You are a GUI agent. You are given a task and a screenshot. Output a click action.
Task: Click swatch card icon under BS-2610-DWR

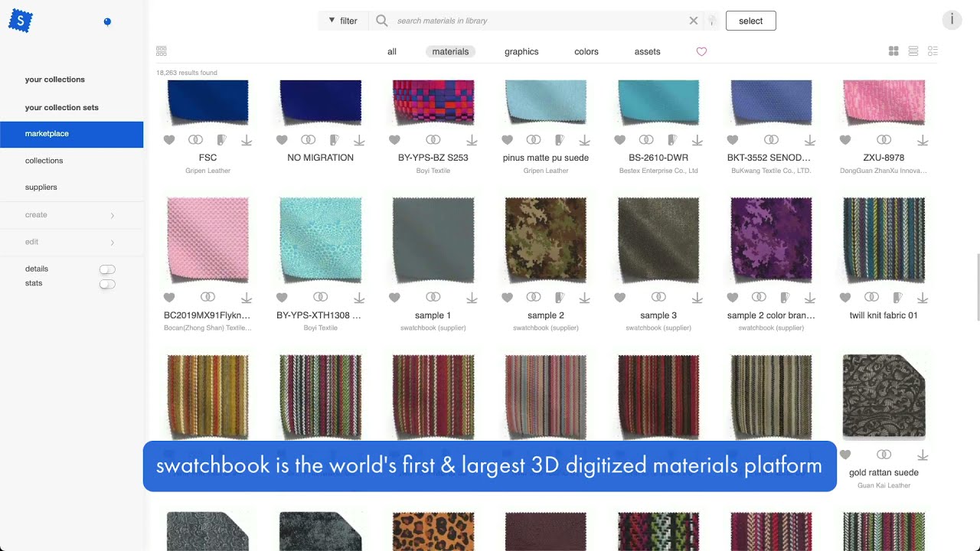672,140
